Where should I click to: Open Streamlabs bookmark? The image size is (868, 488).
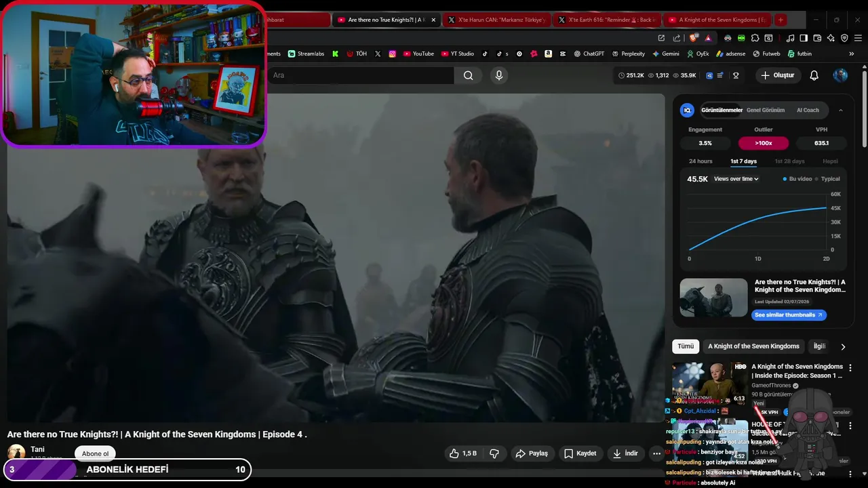(306, 54)
